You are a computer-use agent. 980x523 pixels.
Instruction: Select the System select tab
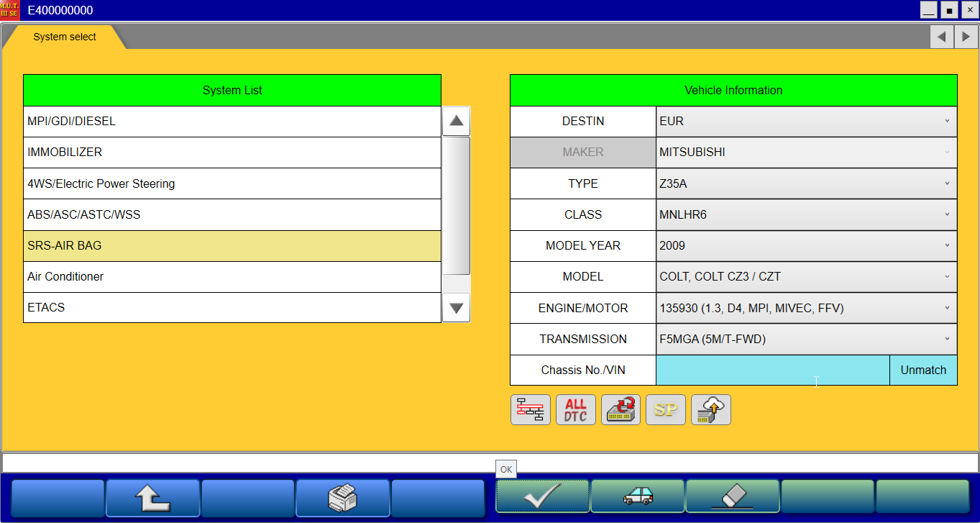point(65,37)
